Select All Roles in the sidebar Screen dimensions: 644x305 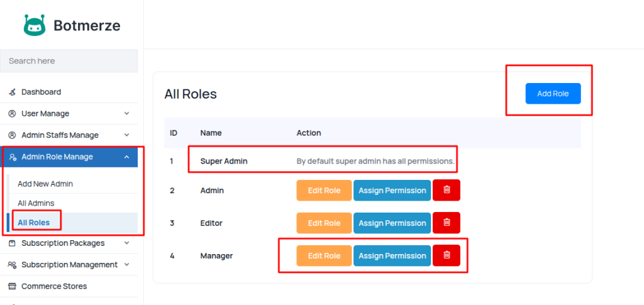click(x=34, y=222)
